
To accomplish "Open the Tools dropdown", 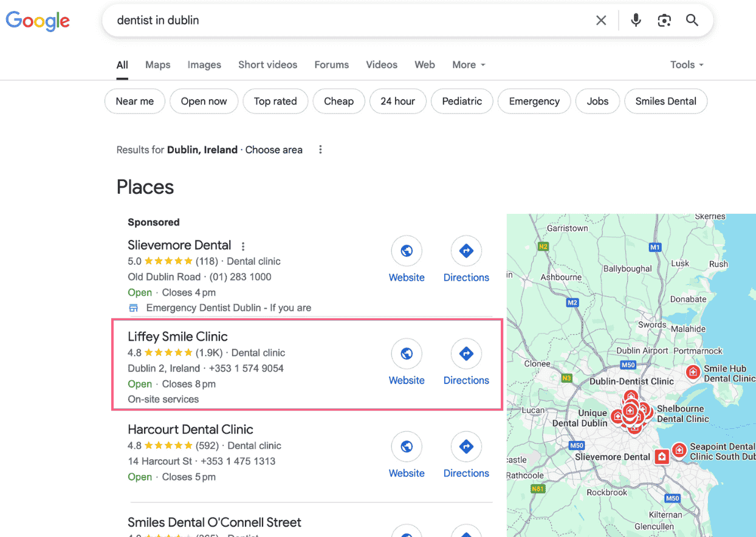I will [687, 64].
